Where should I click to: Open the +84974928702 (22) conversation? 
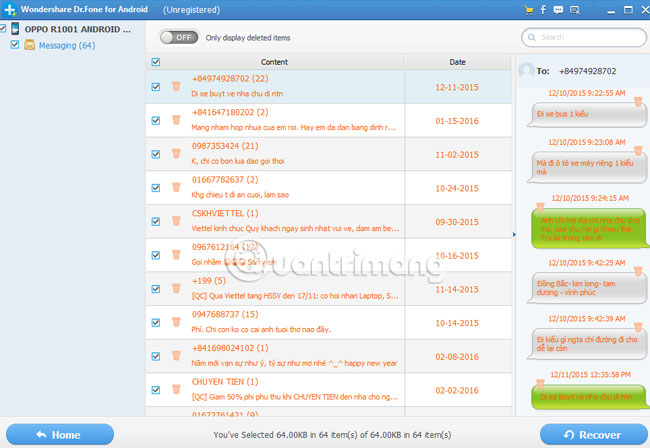pyautogui.click(x=329, y=87)
